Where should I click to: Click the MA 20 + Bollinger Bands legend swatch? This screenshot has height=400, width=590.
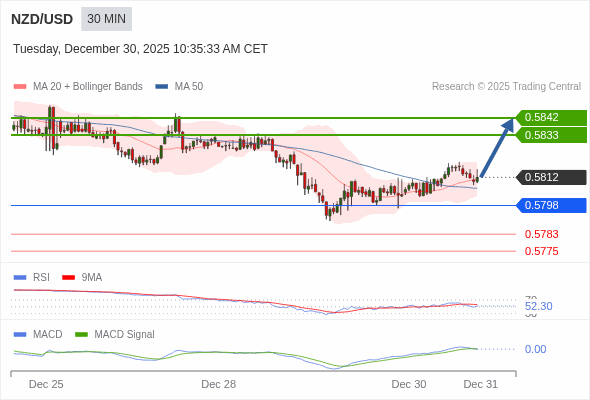[x=20, y=87]
